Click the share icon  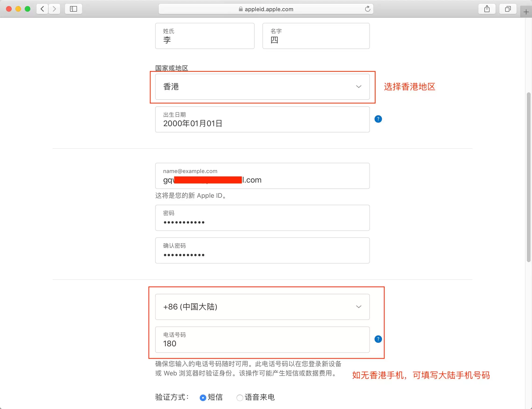click(487, 9)
